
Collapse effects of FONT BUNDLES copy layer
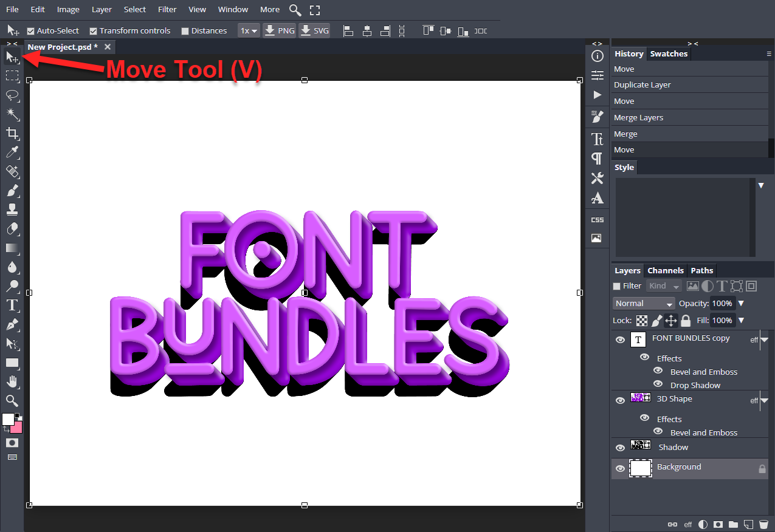[x=765, y=340]
